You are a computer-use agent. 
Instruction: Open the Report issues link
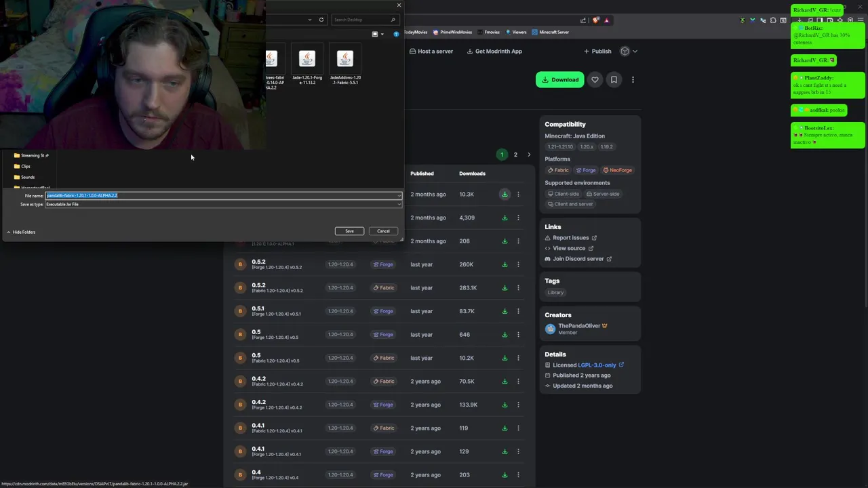click(571, 238)
